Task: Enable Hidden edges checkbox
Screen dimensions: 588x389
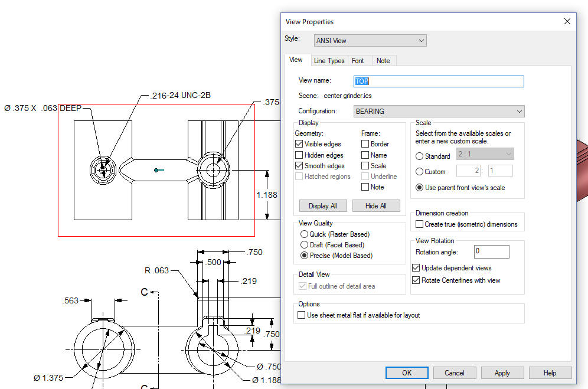Action: 299,155
